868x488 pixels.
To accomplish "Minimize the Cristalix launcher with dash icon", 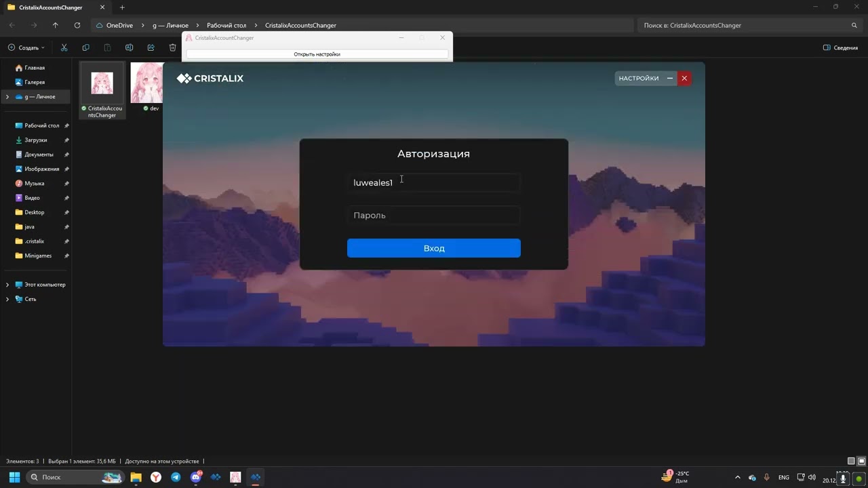I will (x=670, y=79).
